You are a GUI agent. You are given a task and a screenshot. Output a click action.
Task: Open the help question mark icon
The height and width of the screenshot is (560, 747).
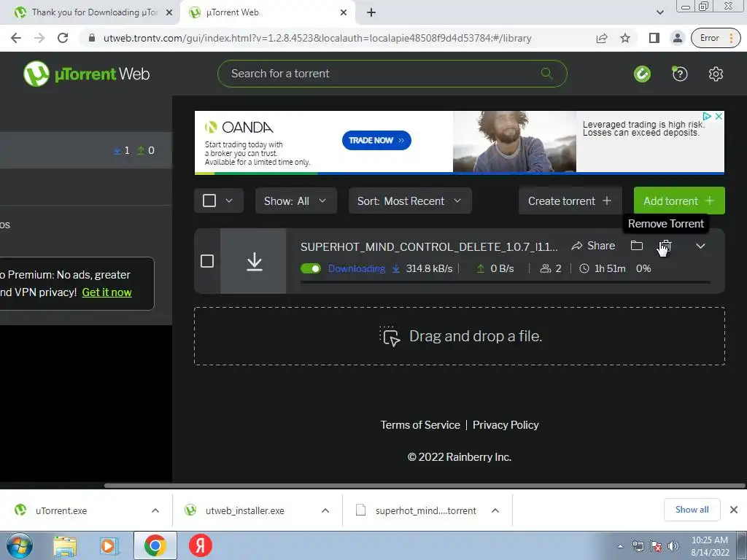tap(680, 74)
